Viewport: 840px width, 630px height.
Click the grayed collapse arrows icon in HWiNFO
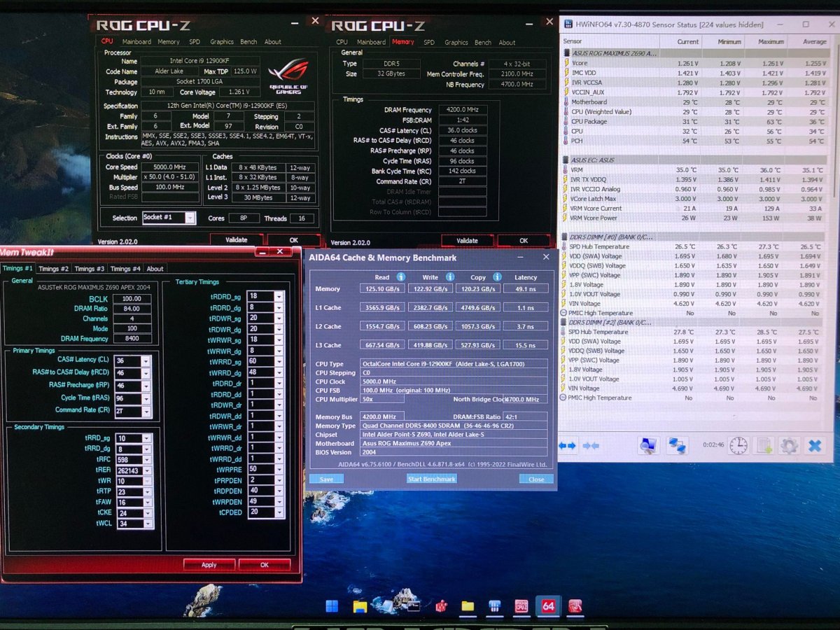pyautogui.click(x=591, y=445)
